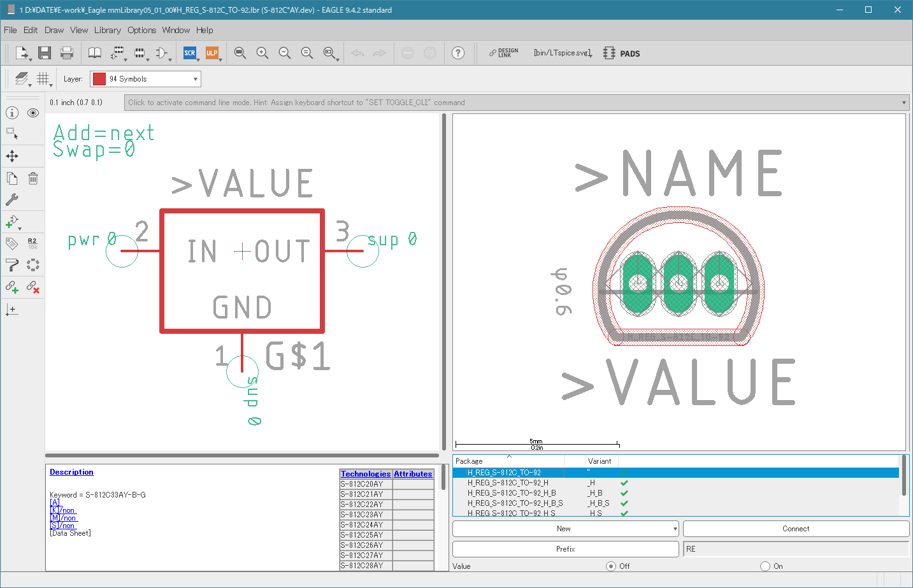913x588 pixels.
Task: Open the ULP user language program icon
Action: (x=212, y=53)
